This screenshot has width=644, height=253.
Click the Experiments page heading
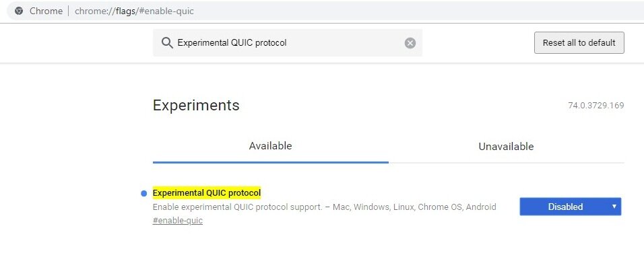196,106
